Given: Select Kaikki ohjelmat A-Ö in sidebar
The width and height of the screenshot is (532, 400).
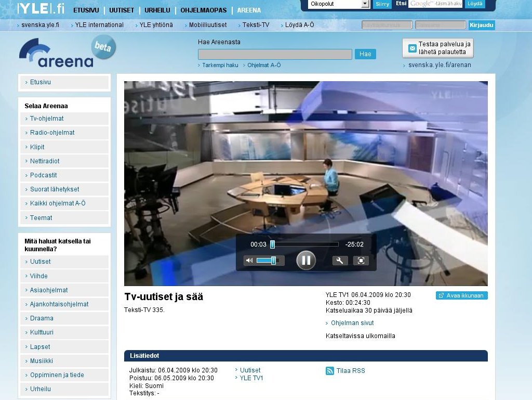Looking at the screenshot, I should (x=64, y=203).
